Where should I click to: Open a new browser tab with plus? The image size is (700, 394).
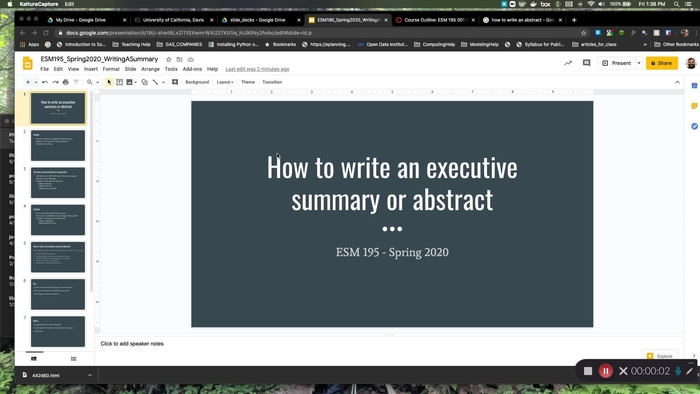click(574, 20)
